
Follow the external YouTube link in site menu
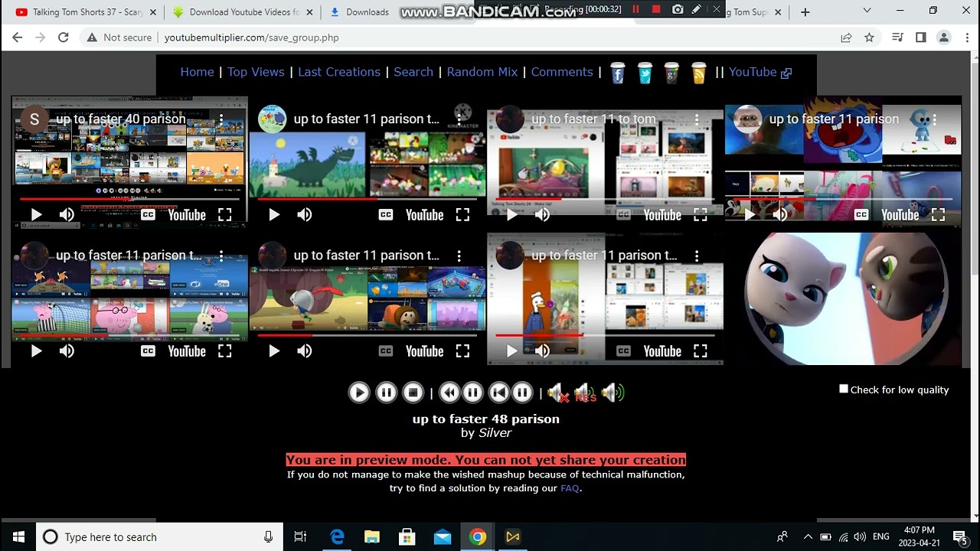coord(759,72)
